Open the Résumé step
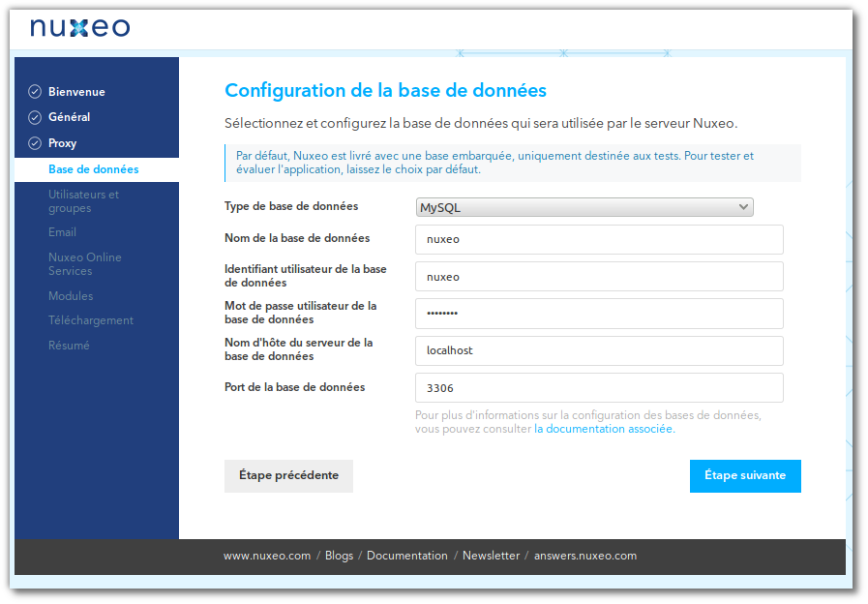The image size is (868, 604). coord(69,345)
